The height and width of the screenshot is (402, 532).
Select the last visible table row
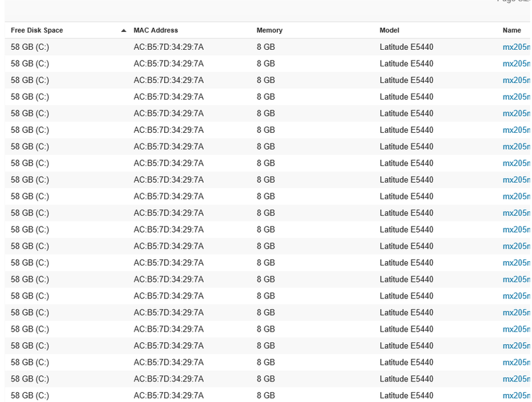(266, 395)
